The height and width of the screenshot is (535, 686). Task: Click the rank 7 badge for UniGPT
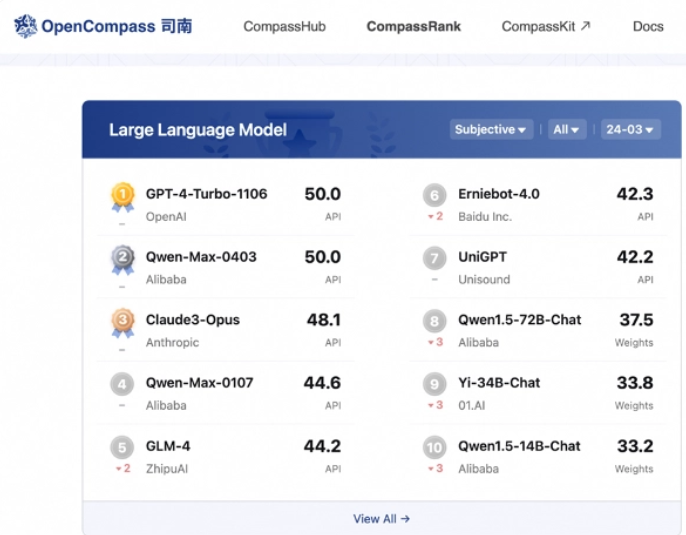click(434, 258)
